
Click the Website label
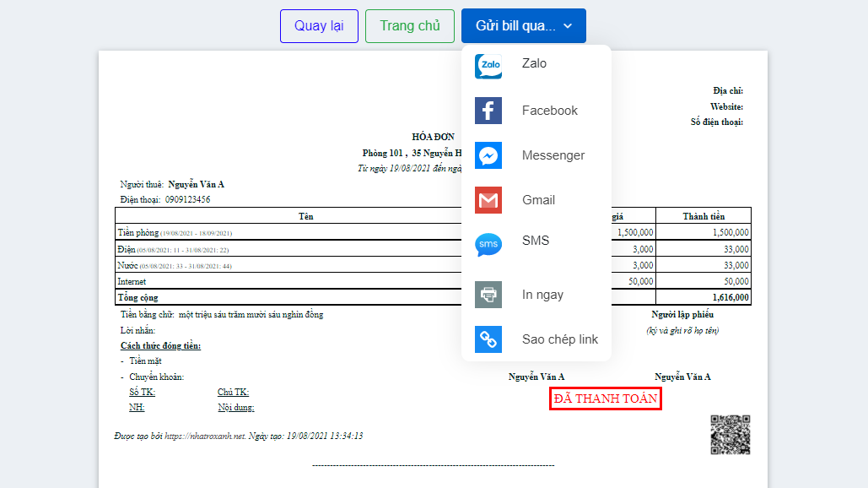727,107
